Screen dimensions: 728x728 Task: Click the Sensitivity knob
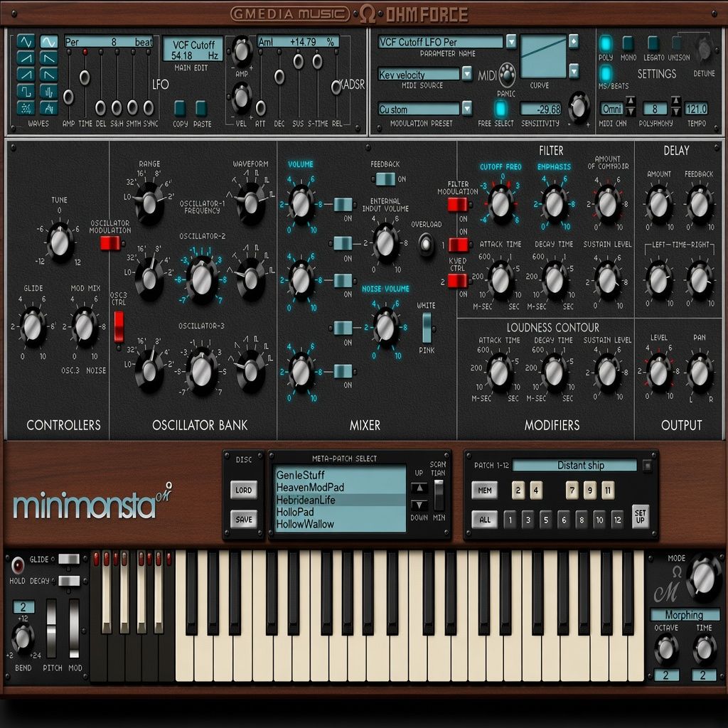tap(579, 107)
